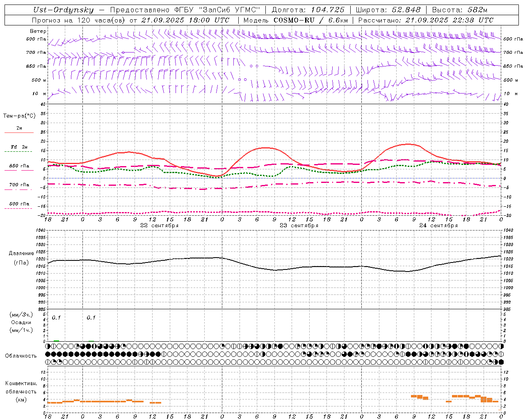Screen dimensions: 525x420
Task: Click the "Облачность" cloudiness label
Action: point(21,356)
